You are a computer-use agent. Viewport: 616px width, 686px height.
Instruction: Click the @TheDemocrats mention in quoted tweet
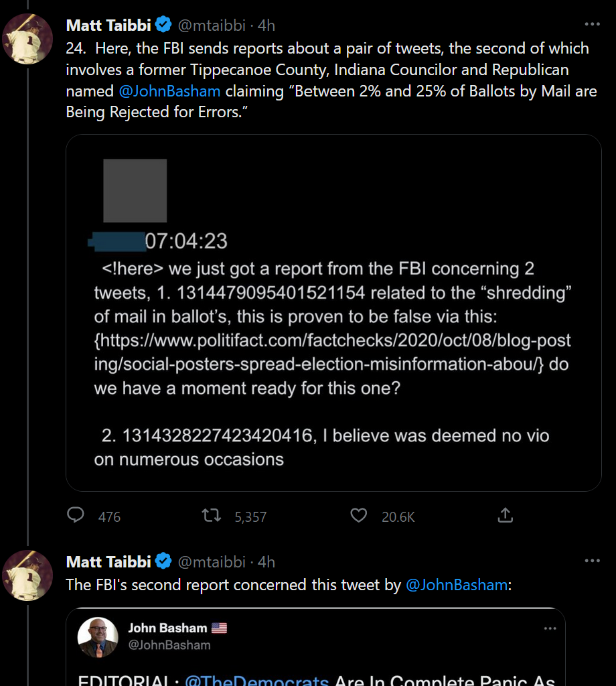point(256,680)
